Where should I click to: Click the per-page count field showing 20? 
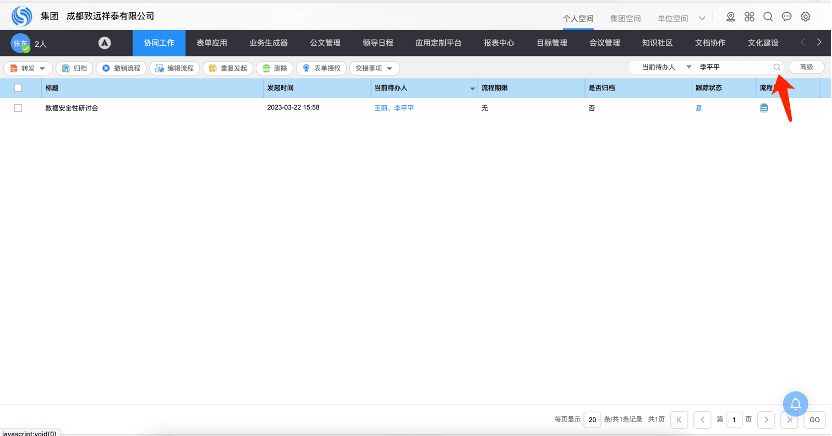point(592,420)
